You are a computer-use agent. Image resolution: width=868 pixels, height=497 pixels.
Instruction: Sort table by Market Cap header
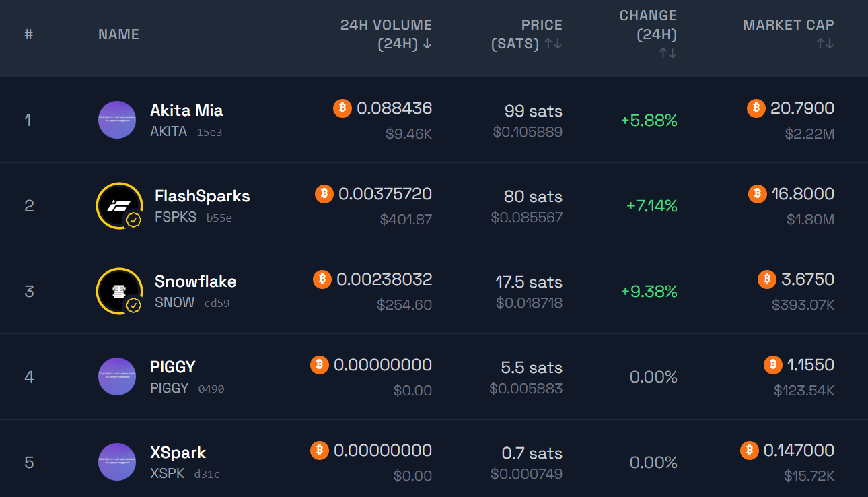789,34
